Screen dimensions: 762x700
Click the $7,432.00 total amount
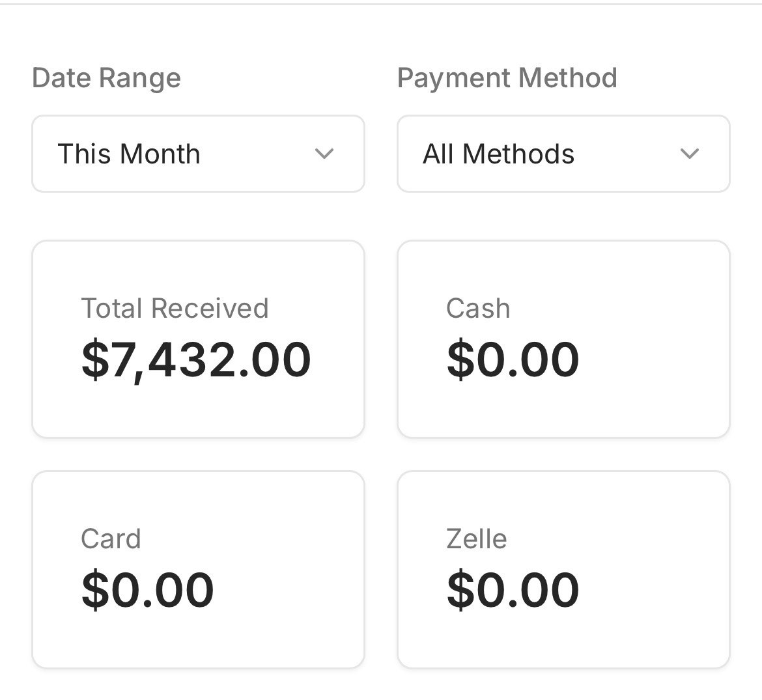196,359
